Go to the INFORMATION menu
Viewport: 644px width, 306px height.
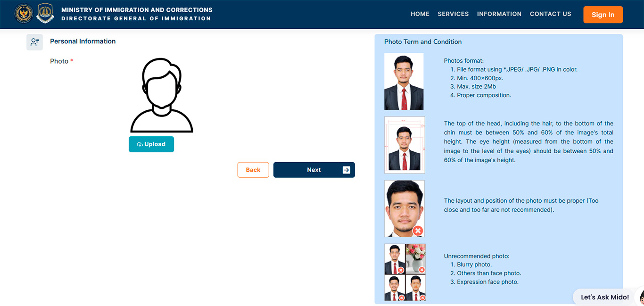tap(499, 14)
